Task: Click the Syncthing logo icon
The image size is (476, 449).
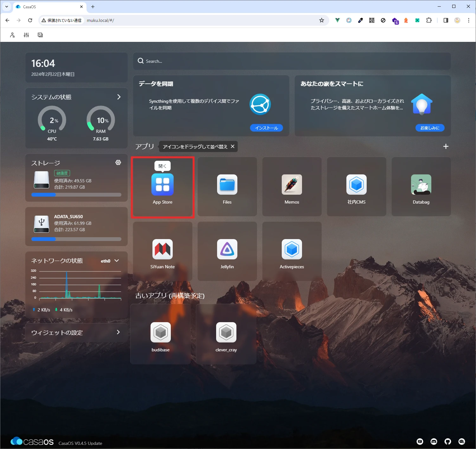Action: [260, 104]
